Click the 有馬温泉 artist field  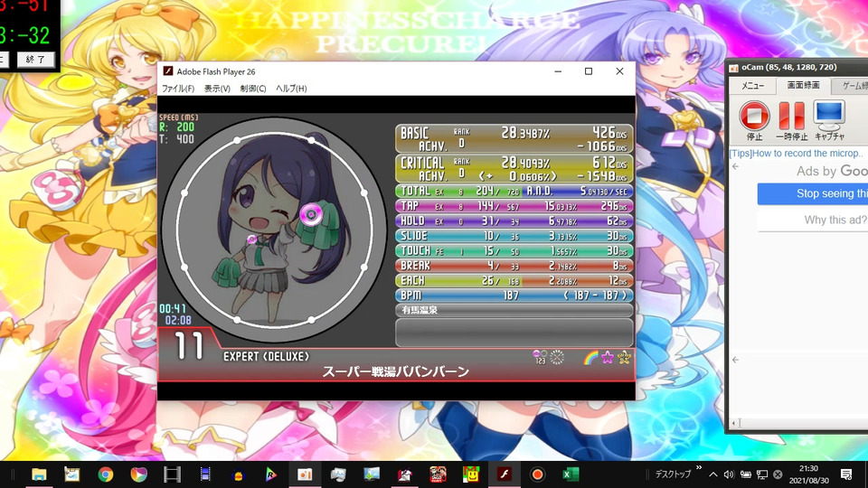pyautogui.click(x=514, y=310)
